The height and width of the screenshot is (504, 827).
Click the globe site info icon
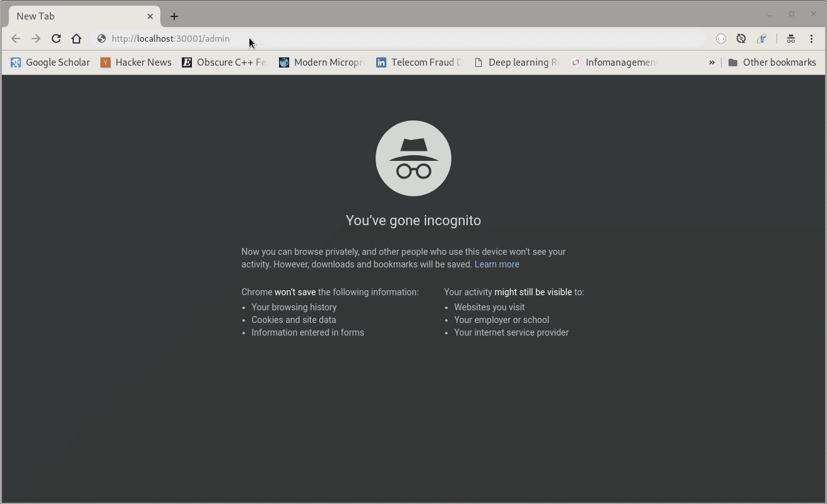[x=102, y=38]
